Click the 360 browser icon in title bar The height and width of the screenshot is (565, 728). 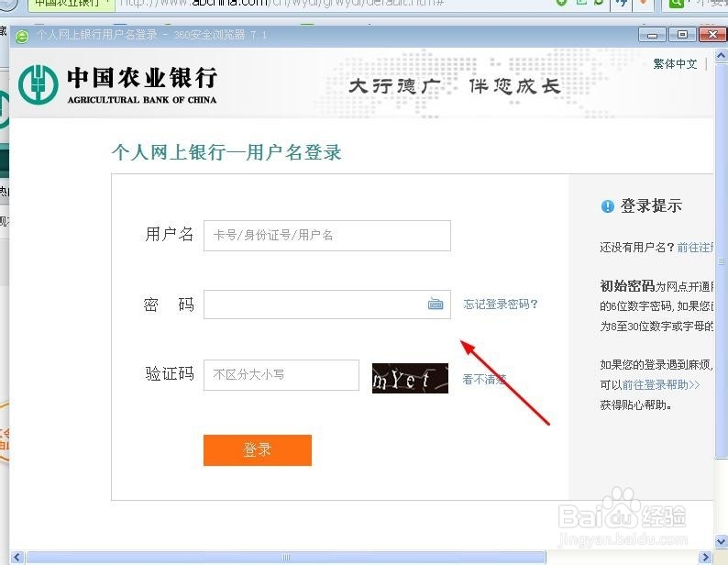click(x=22, y=37)
